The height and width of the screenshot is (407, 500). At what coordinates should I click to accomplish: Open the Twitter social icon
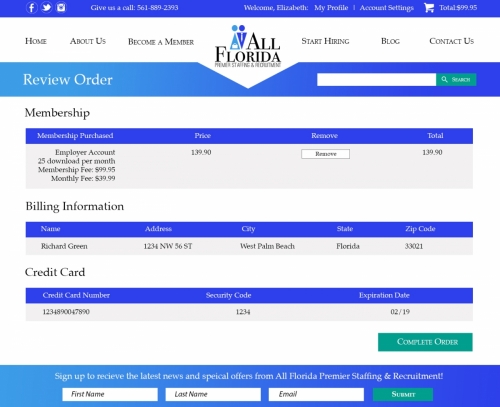pyautogui.click(x=47, y=7)
